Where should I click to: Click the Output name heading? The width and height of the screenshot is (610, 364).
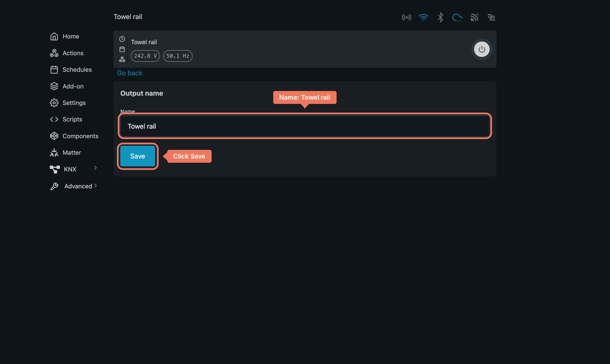coord(142,93)
